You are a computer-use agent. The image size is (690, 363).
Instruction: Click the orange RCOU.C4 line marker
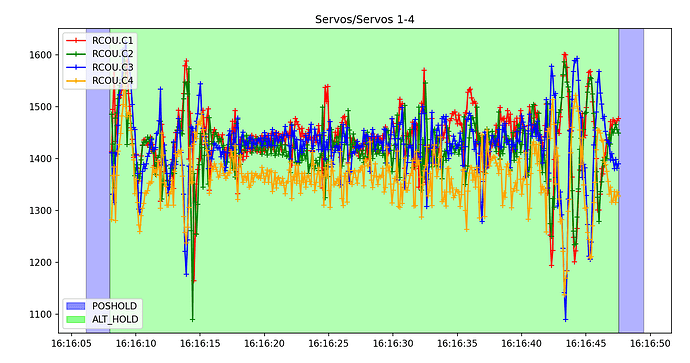[x=76, y=81]
